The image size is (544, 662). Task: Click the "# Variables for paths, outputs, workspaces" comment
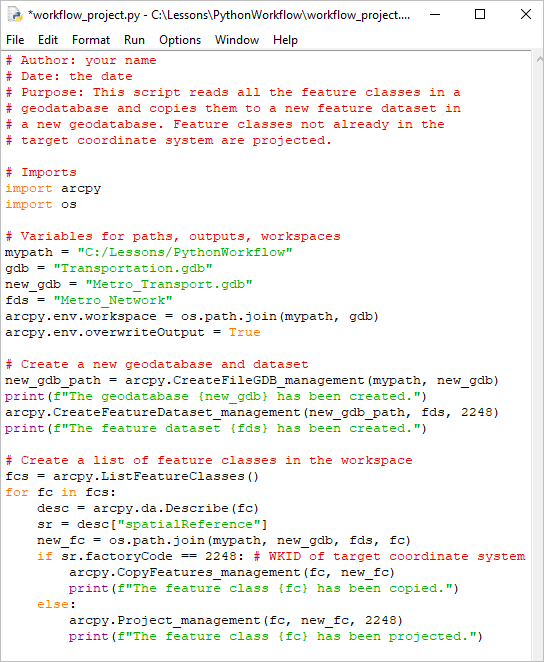point(173,236)
